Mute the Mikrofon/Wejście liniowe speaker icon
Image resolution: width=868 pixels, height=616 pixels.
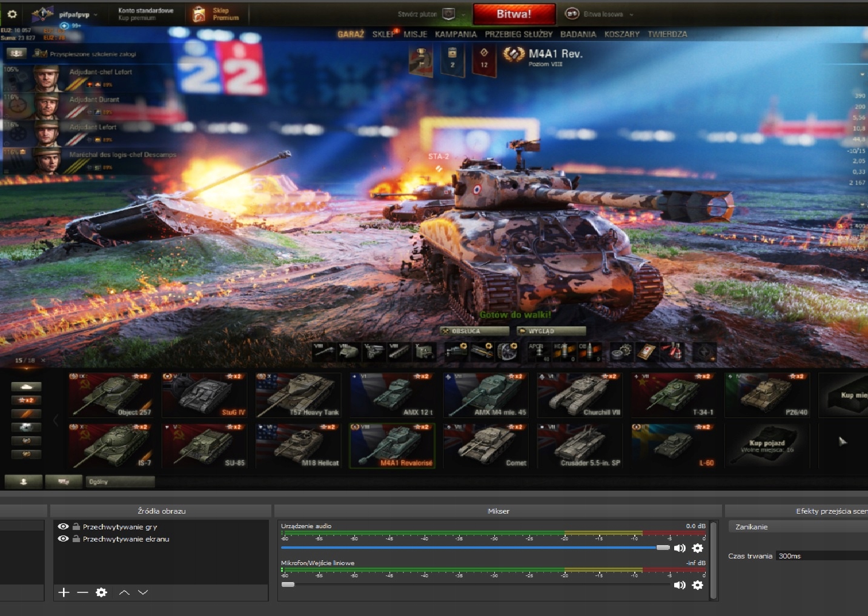pos(680,585)
